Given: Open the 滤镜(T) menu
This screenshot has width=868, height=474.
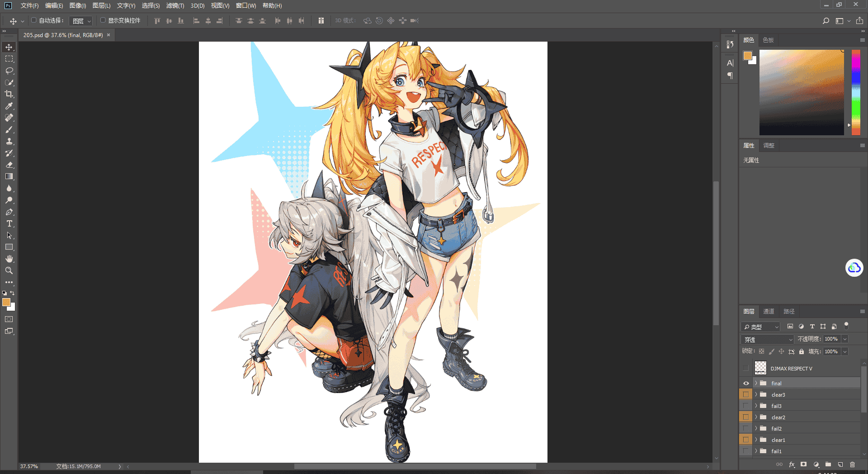Looking at the screenshot, I should 175,6.
